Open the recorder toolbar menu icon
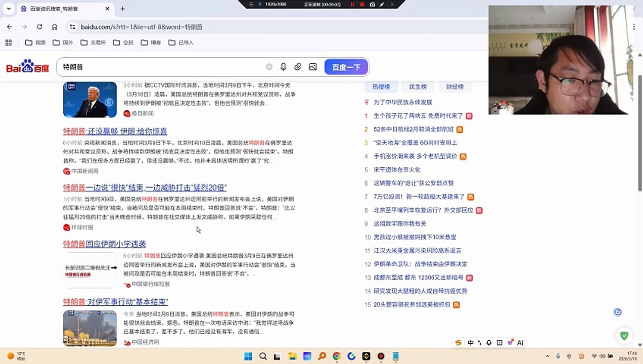The height and width of the screenshot is (364, 643). point(251,4)
